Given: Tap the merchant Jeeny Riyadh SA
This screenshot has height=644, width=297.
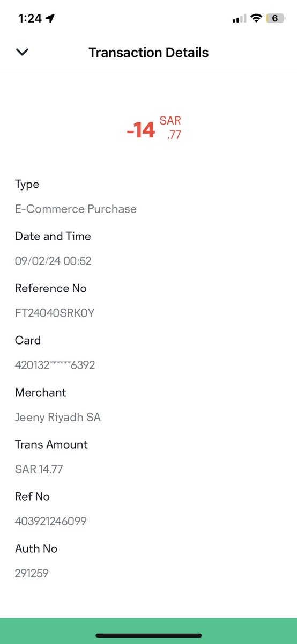Looking at the screenshot, I should (x=58, y=418).
